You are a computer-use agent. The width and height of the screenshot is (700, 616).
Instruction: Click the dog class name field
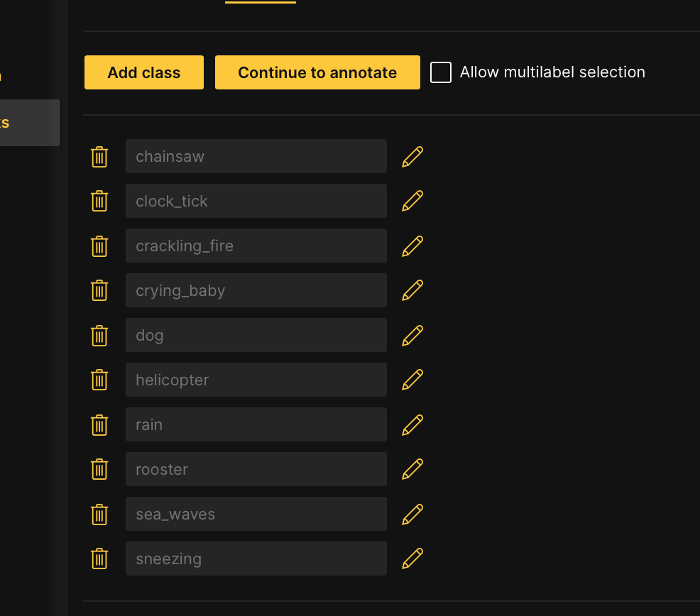pos(256,335)
